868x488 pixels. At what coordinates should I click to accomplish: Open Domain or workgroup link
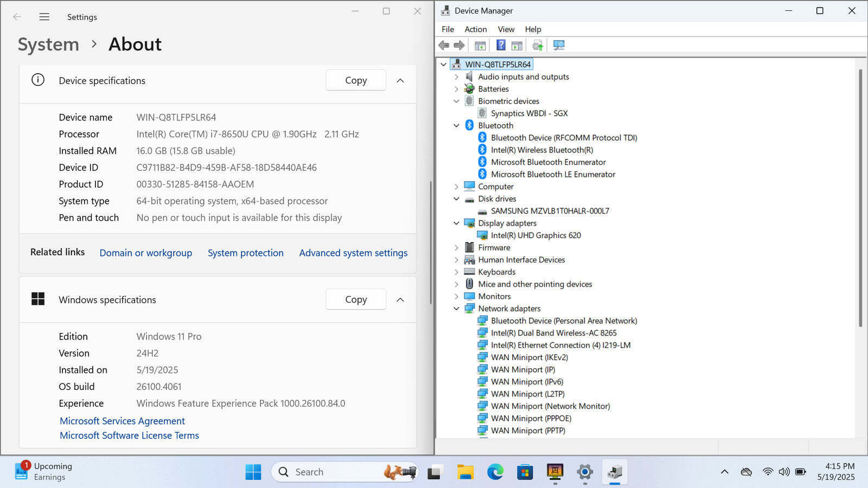[146, 253]
